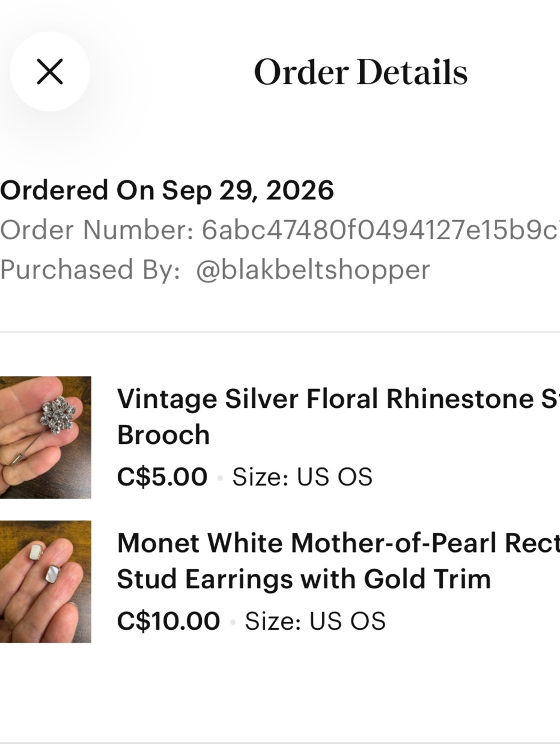Click the C$10.00 price
This screenshot has width=560, height=747.
click(168, 621)
